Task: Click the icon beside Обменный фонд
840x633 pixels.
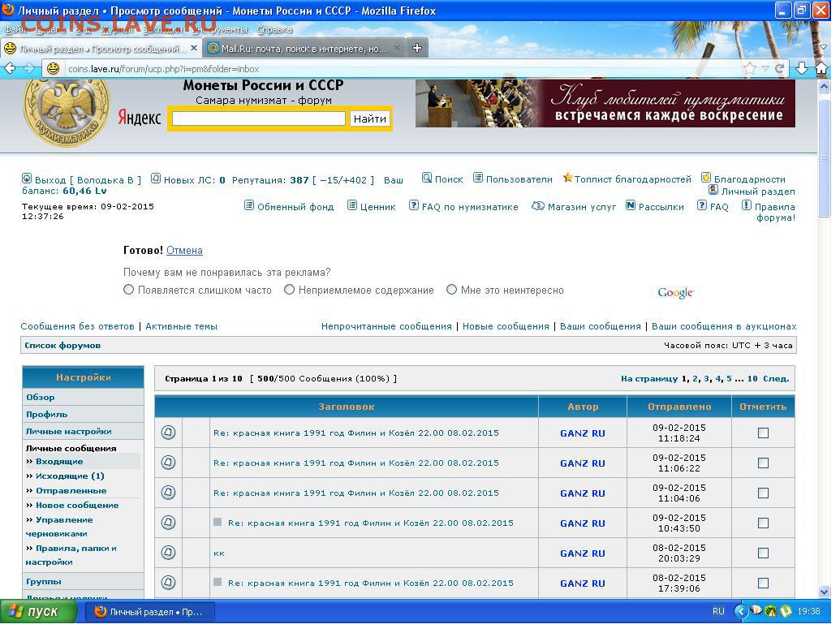Action: click(x=249, y=205)
